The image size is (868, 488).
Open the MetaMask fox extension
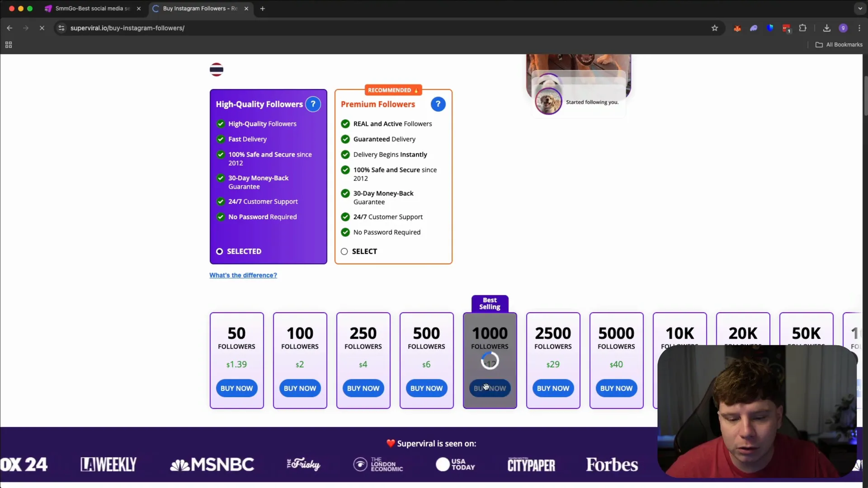coord(737,28)
